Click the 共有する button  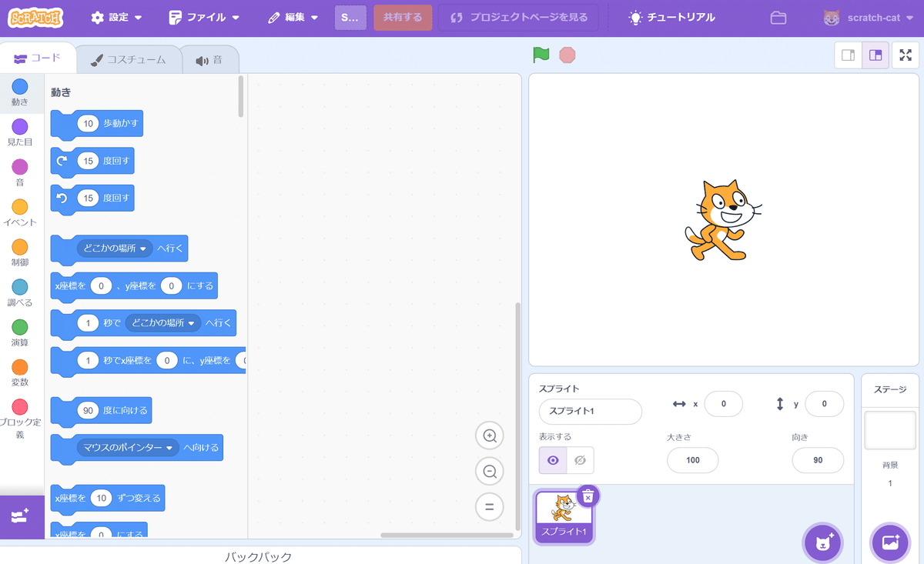[x=403, y=17]
